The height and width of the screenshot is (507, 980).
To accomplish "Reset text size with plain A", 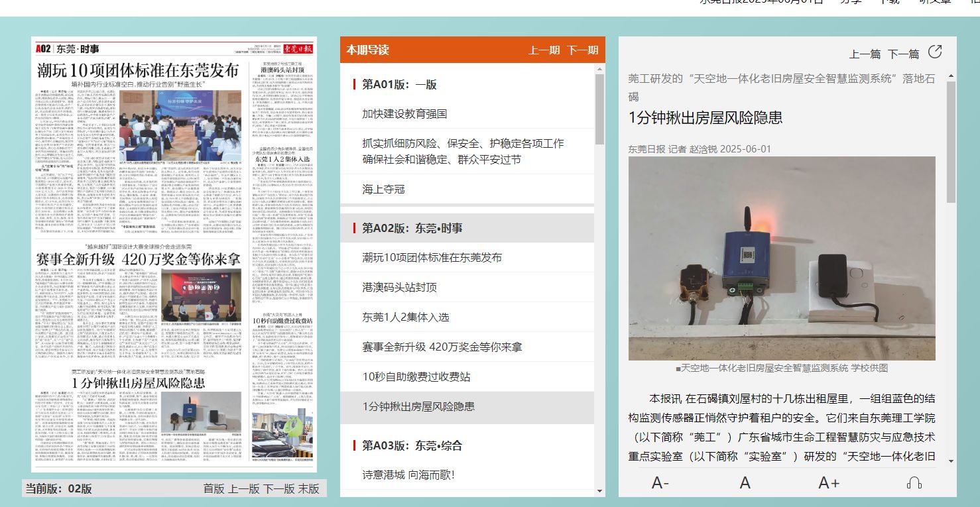I will coord(745,483).
